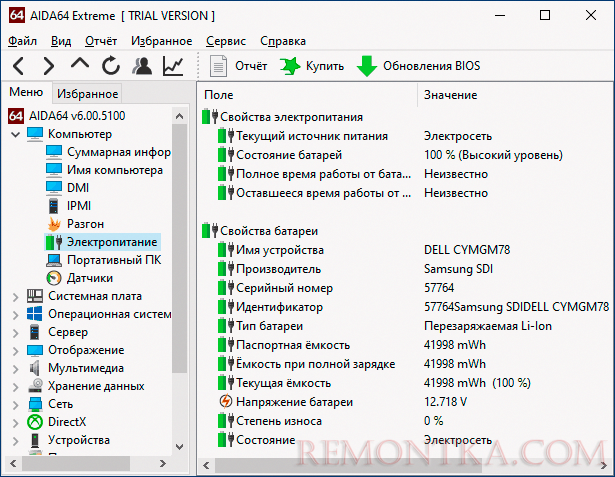
Task: Select the Разгон tree item
Action: [x=85, y=224]
